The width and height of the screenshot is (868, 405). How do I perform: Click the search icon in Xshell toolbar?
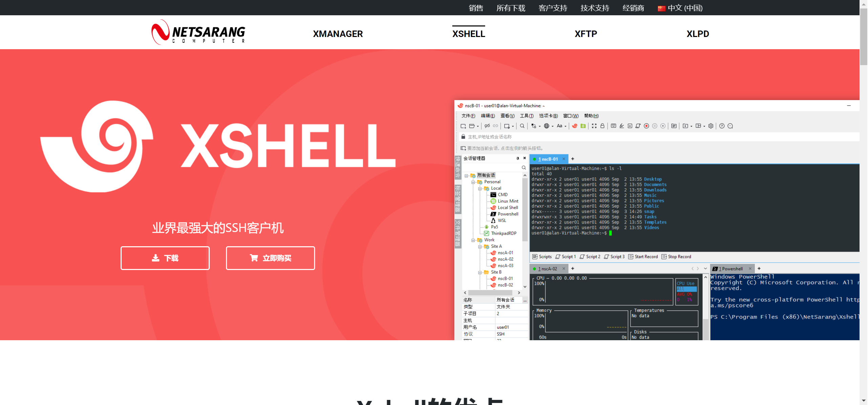[522, 126]
